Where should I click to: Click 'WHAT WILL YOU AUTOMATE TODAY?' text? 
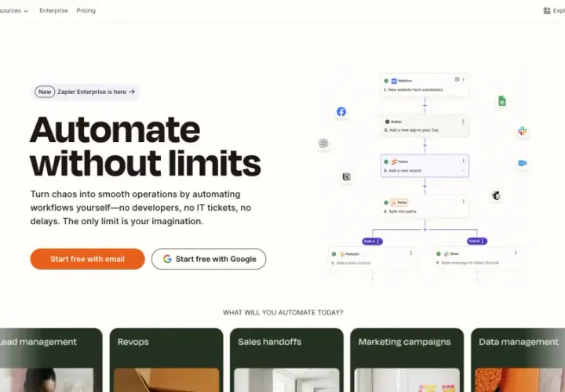point(282,313)
